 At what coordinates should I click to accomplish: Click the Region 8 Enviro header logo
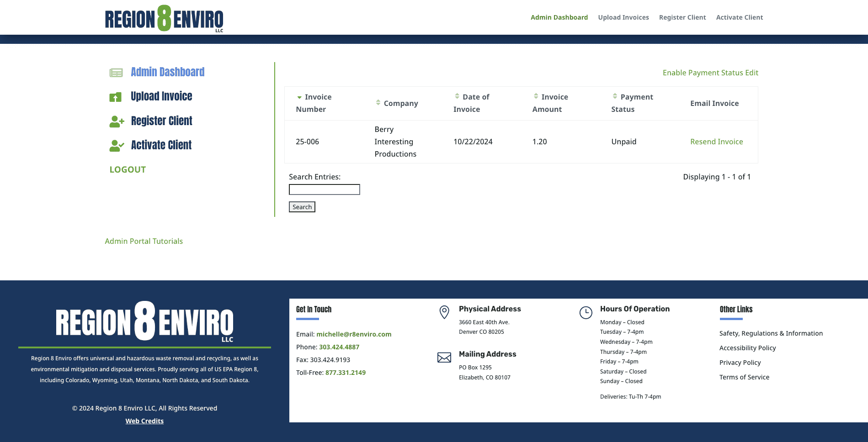pos(164,19)
